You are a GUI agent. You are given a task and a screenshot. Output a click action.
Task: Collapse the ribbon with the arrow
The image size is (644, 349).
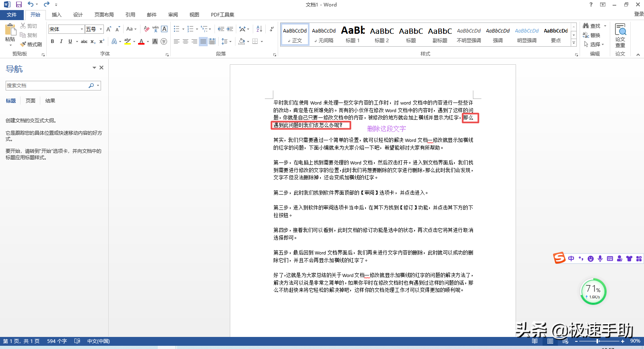click(638, 55)
